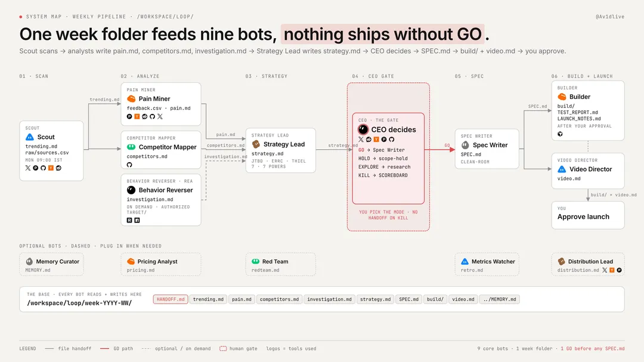Image resolution: width=644 pixels, height=362 pixels.
Task: Select the brown Distribution Lead bot icon
Action: click(562, 261)
